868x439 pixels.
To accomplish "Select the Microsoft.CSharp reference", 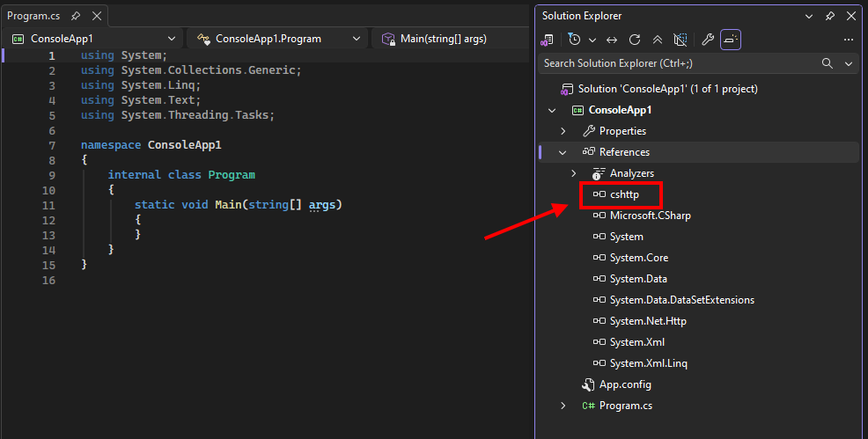I will (x=650, y=215).
